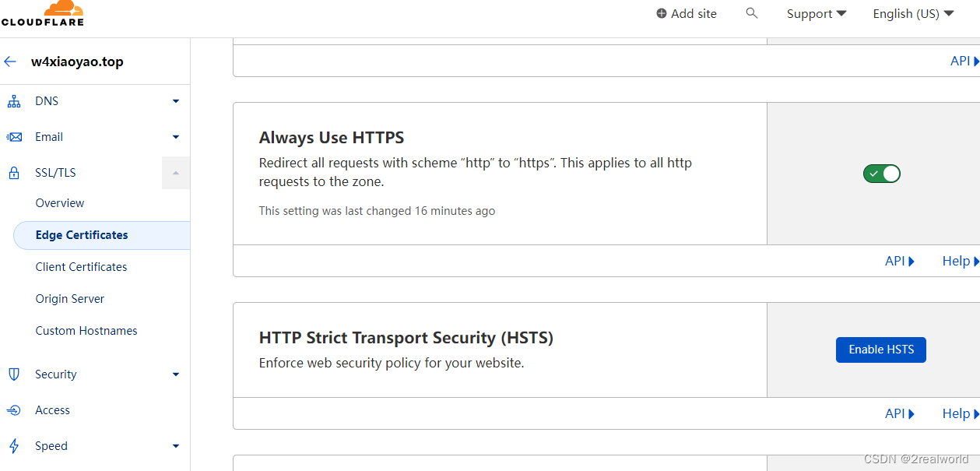Click the search magnifier icon

(751, 13)
